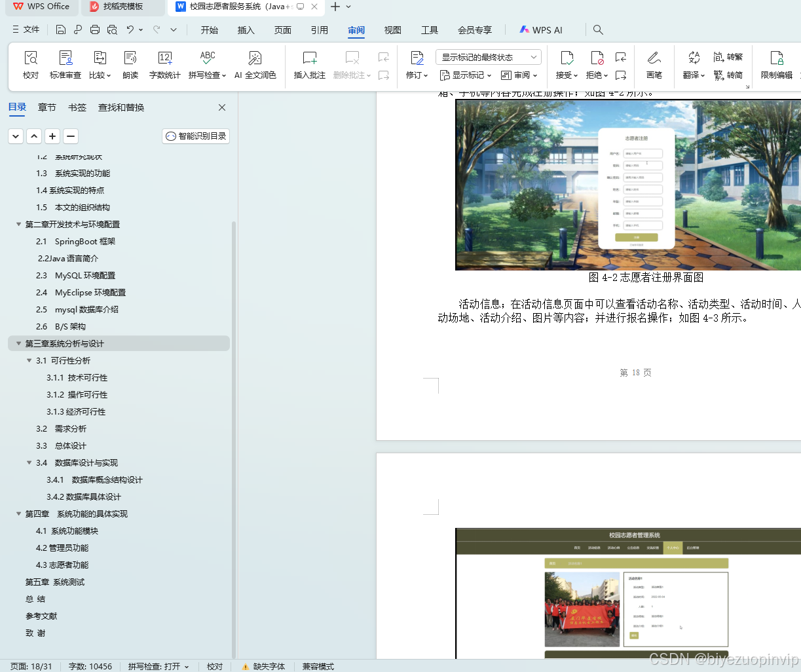
Task: Click 字数: 10456 in status bar
Action: point(90,666)
